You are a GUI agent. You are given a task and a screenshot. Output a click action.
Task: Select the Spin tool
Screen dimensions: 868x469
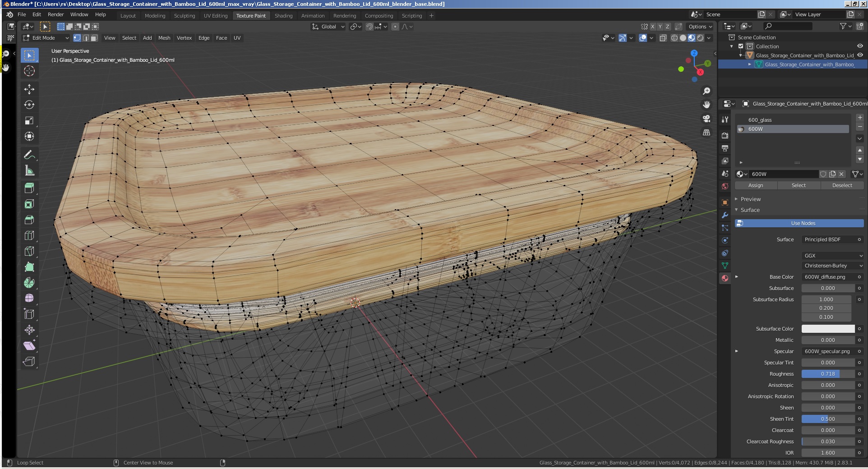point(29,283)
